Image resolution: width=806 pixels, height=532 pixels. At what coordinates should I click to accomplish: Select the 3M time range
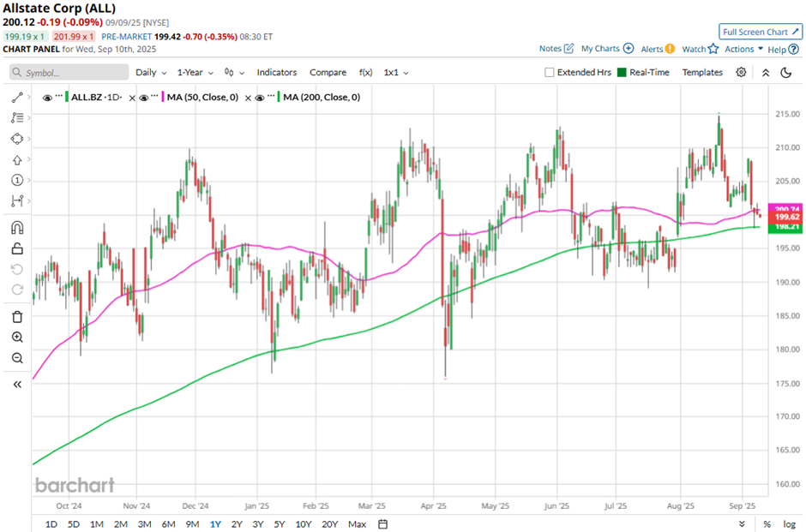(x=144, y=523)
